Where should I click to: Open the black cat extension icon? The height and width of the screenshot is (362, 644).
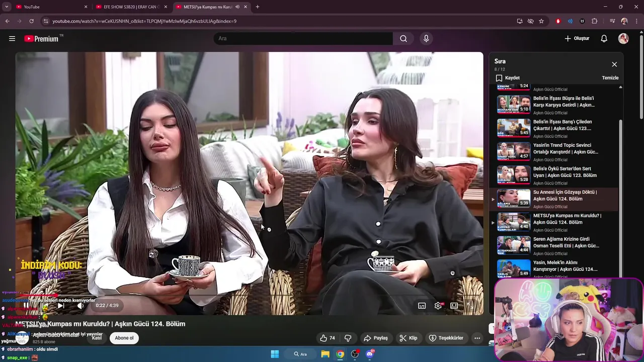[582, 21]
